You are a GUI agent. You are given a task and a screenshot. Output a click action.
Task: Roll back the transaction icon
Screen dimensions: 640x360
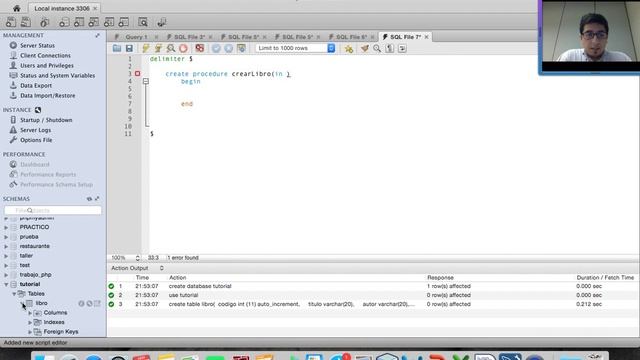tap(229, 48)
